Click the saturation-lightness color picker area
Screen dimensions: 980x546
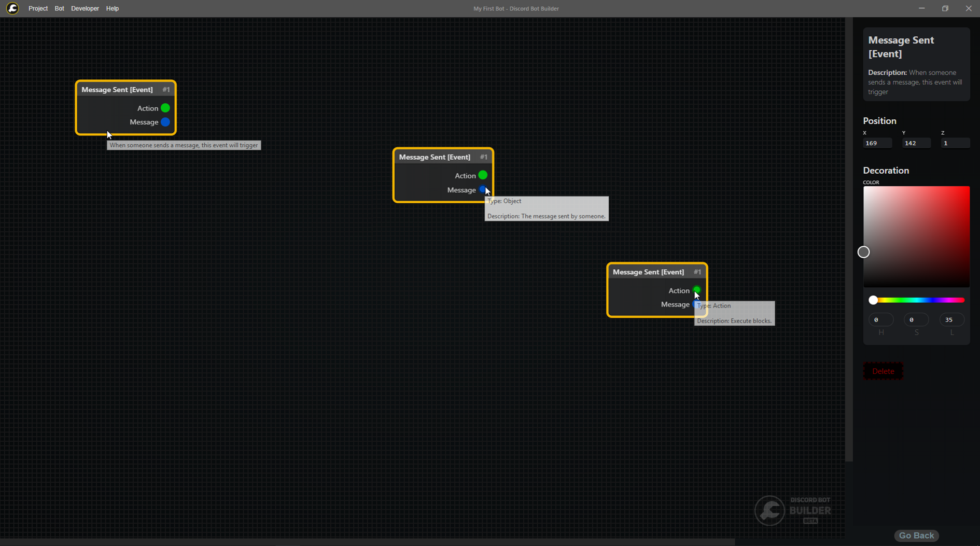[x=916, y=236]
